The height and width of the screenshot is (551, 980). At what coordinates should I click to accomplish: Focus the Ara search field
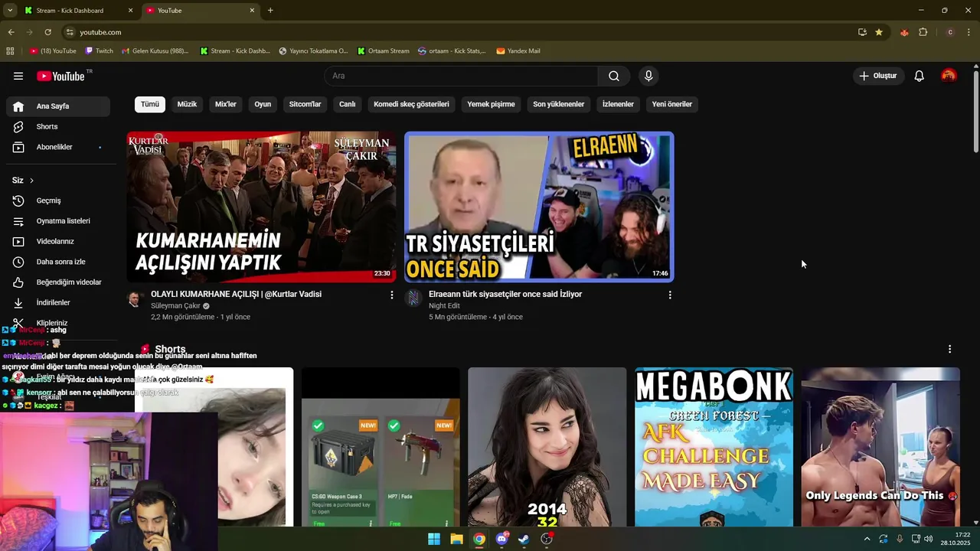click(x=462, y=76)
